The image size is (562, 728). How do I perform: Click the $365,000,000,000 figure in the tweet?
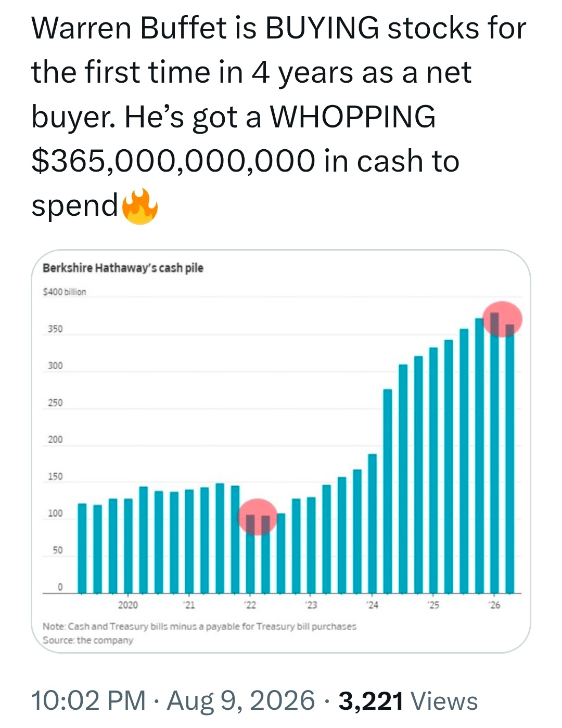coord(173,161)
